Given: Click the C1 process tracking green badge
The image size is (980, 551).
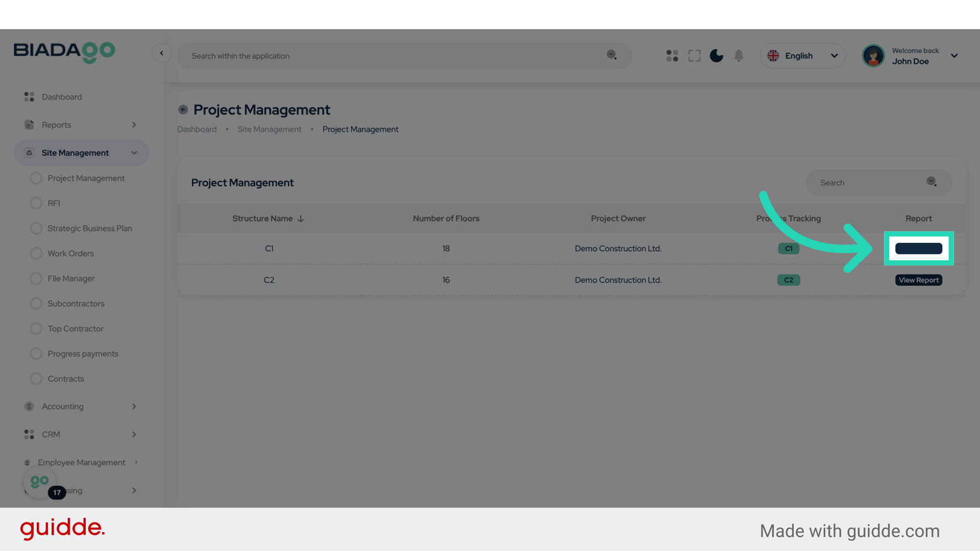Looking at the screenshot, I should pos(788,249).
